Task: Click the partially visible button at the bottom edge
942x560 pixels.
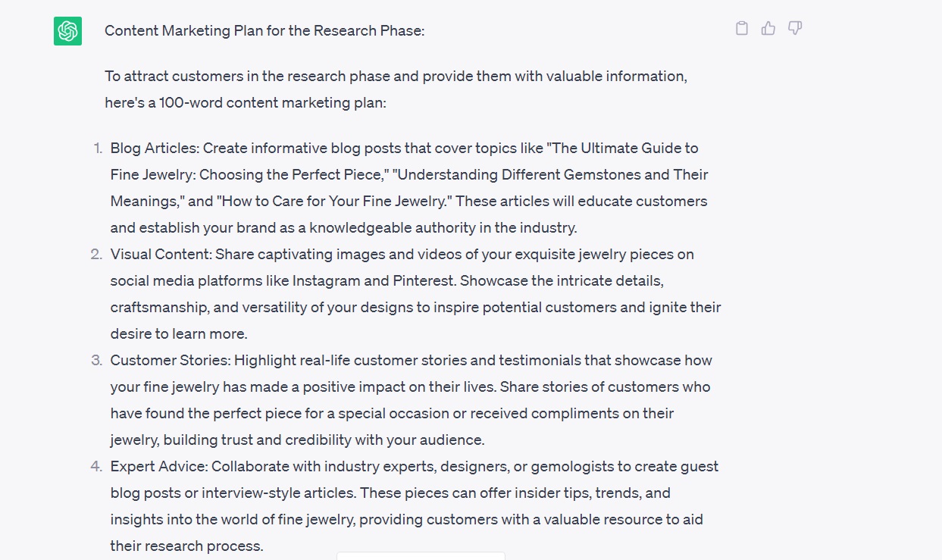Action: coord(421,555)
